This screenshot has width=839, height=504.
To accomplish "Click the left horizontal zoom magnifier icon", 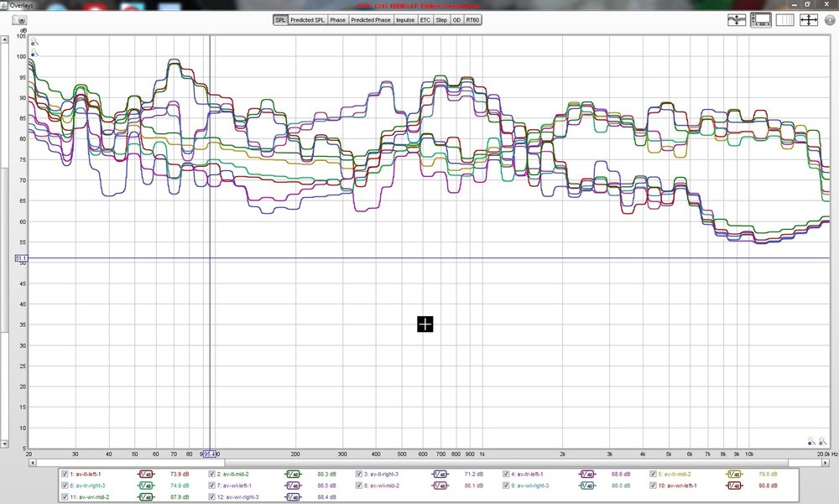I will pyautogui.click(x=811, y=441).
